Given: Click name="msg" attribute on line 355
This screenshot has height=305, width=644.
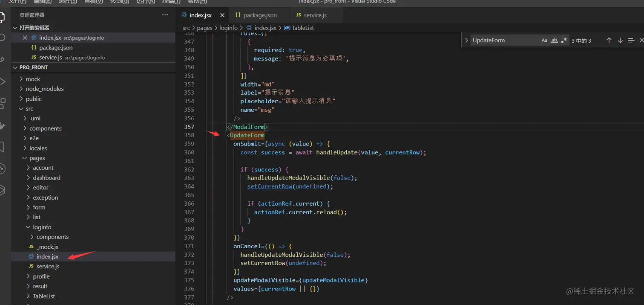Looking at the screenshot, I should pyautogui.click(x=257, y=110).
